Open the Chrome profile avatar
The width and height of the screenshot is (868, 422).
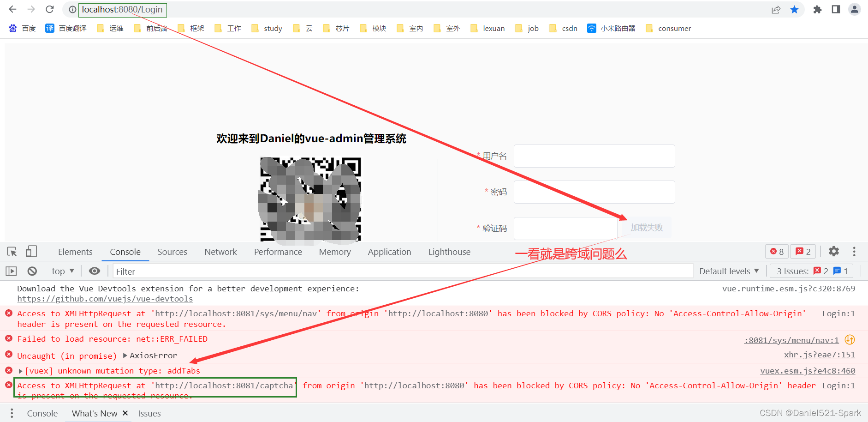855,10
